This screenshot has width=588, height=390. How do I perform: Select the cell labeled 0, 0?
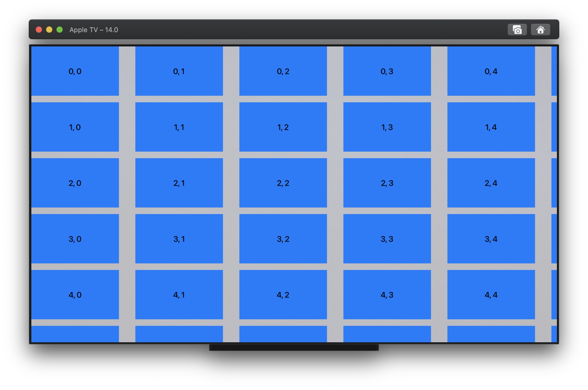click(75, 71)
